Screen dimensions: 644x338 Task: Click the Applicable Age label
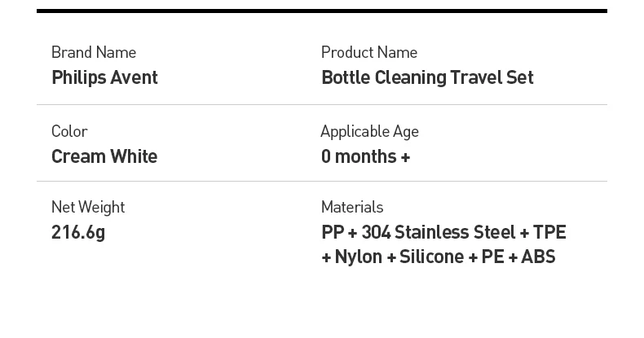click(369, 131)
